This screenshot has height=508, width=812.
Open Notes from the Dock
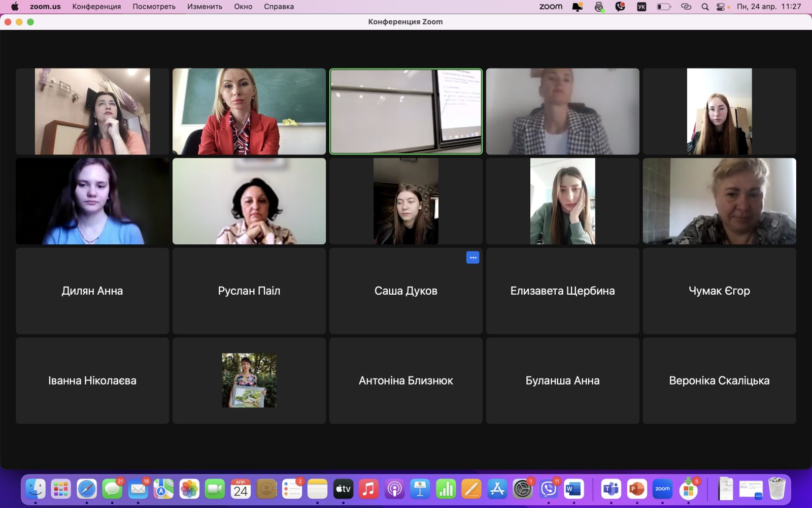pyautogui.click(x=317, y=489)
